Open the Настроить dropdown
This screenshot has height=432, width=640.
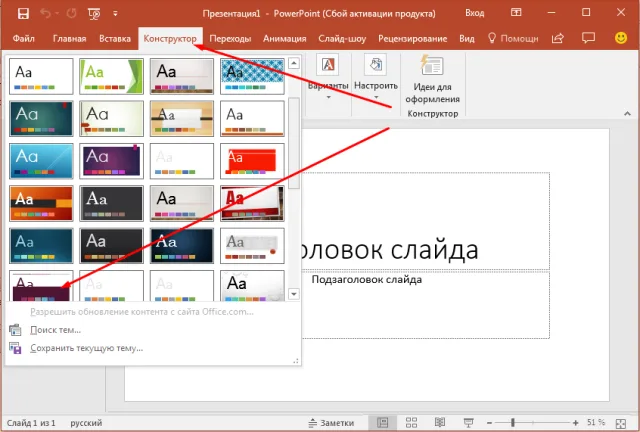376,77
